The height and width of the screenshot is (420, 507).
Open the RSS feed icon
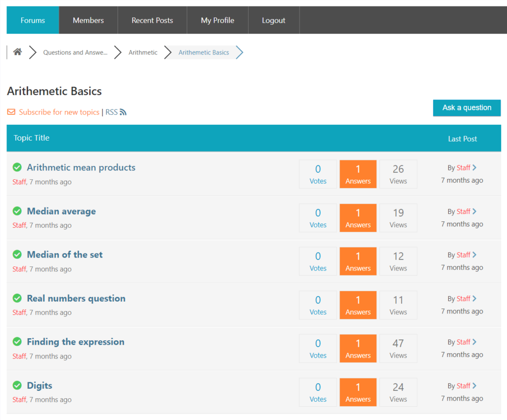pos(122,112)
